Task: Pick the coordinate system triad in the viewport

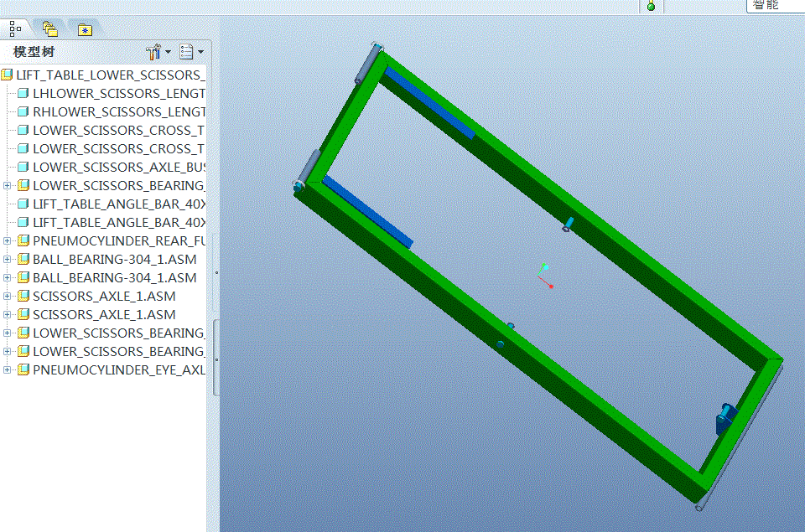Action: (545, 276)
